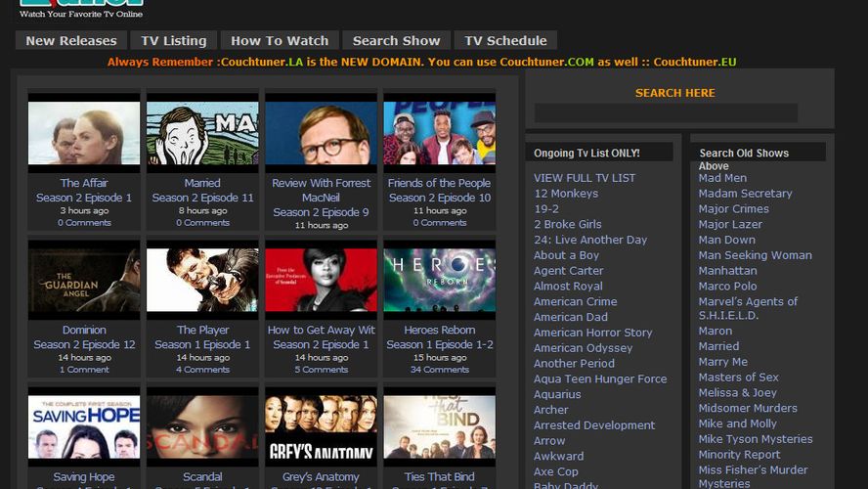The image size is (868, 489).
Task: Click VIEW FULL TV LIST link
Action: click(x=585, y=178)
